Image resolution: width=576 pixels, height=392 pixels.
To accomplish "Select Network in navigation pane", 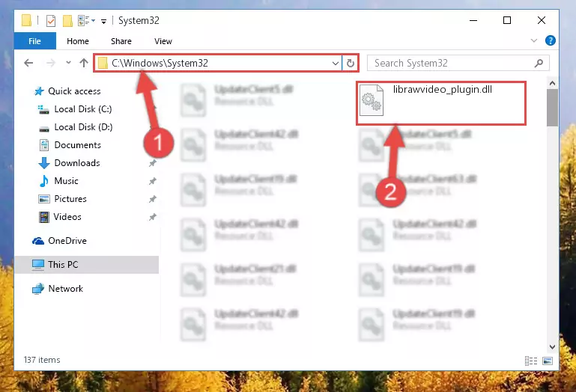I will (x=65, y=289).
